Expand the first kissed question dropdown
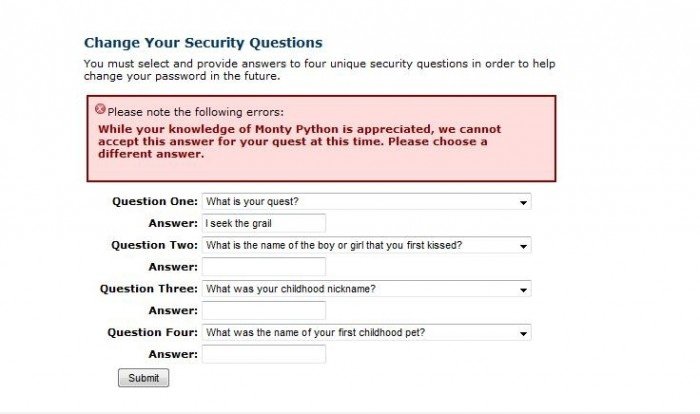The image size is (700, 414). 367,245
